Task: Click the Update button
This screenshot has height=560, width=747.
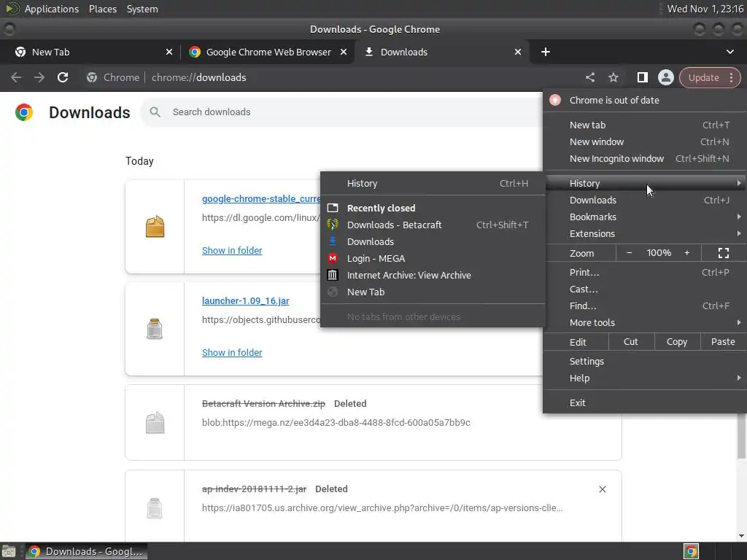Action: pyautogui.click(x=703, y=77)
